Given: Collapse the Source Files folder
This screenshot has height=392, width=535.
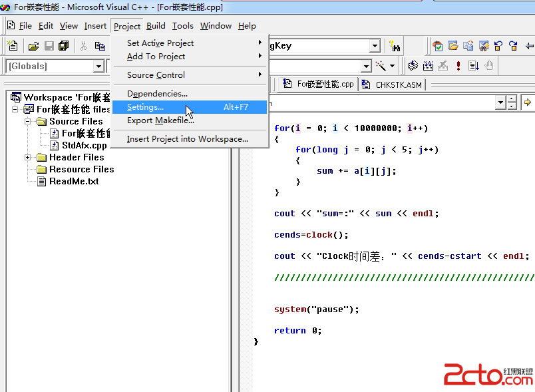Looking at the screenshot, I should click(x=28, y=121).
